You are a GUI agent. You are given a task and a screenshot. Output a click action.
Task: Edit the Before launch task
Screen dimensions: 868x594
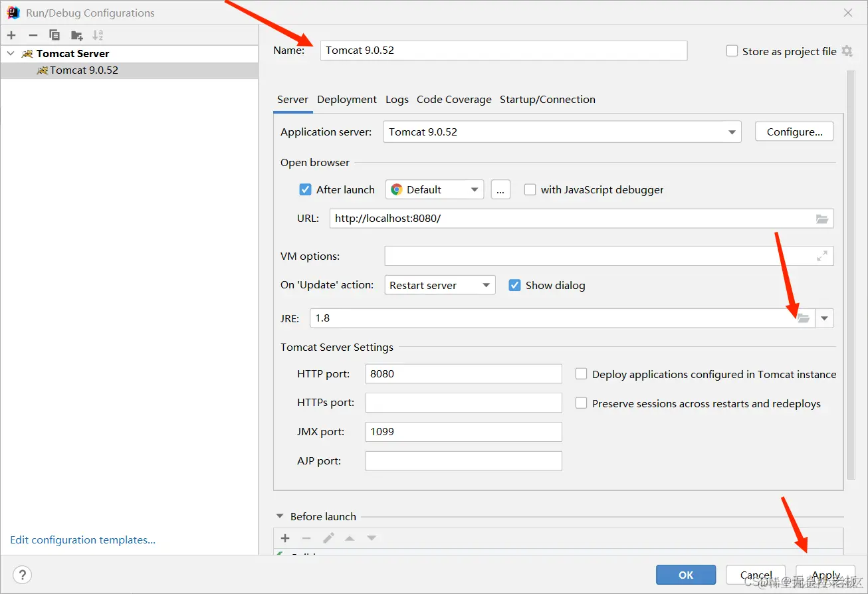point(328,538)
